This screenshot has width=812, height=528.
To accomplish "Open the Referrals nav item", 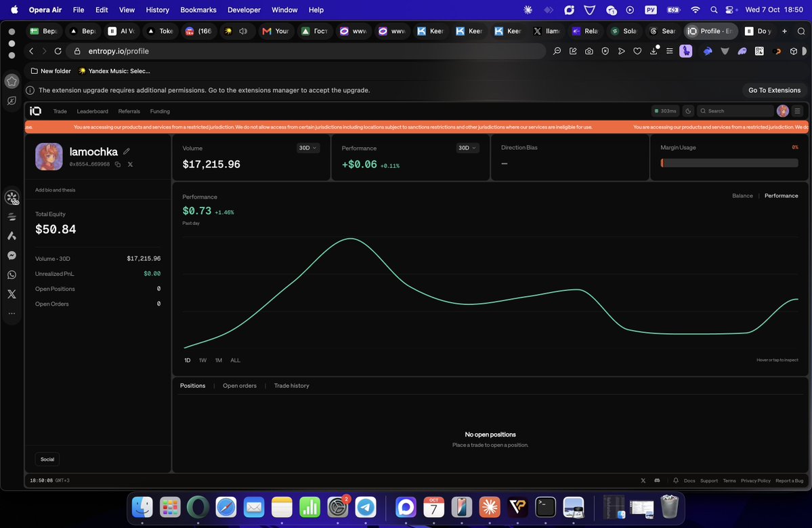I will coord(129,111).
